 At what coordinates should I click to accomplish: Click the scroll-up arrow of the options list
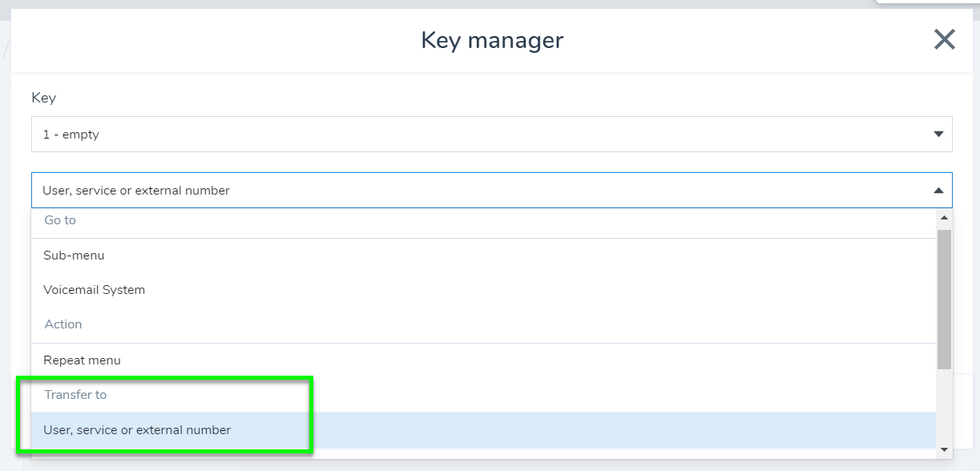tap(944, 217)
